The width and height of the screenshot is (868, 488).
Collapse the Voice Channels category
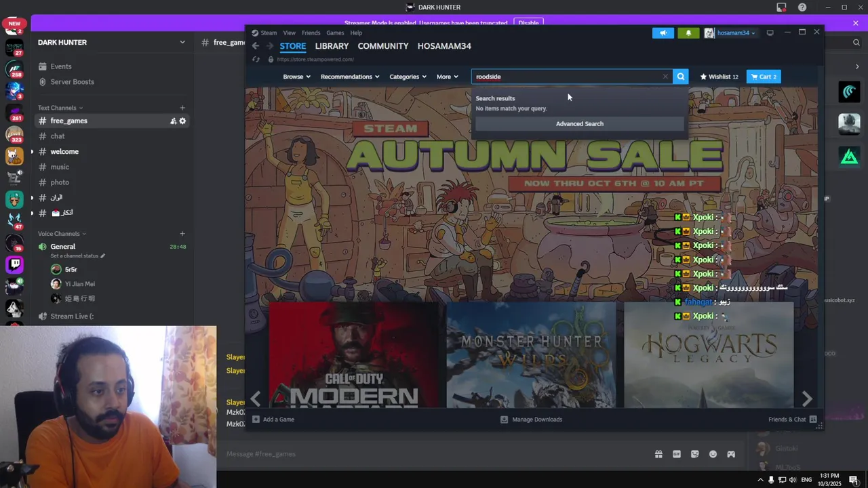(x=62, y=234)
